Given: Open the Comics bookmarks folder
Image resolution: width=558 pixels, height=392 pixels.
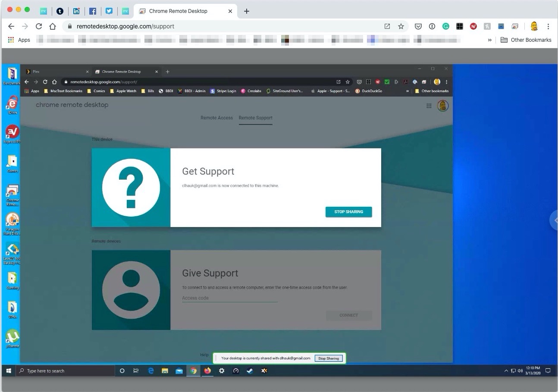Looking at the screenshot, I should click(96, 91).
